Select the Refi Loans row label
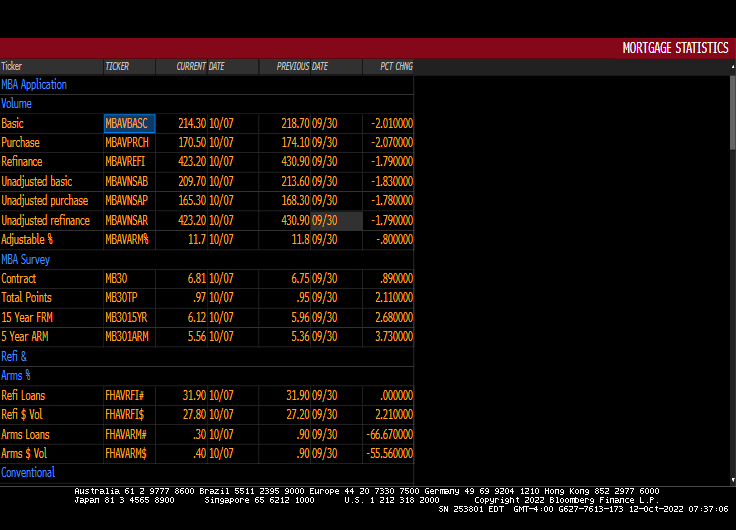This screenshot has height=530, width=736. click(23, 395)
